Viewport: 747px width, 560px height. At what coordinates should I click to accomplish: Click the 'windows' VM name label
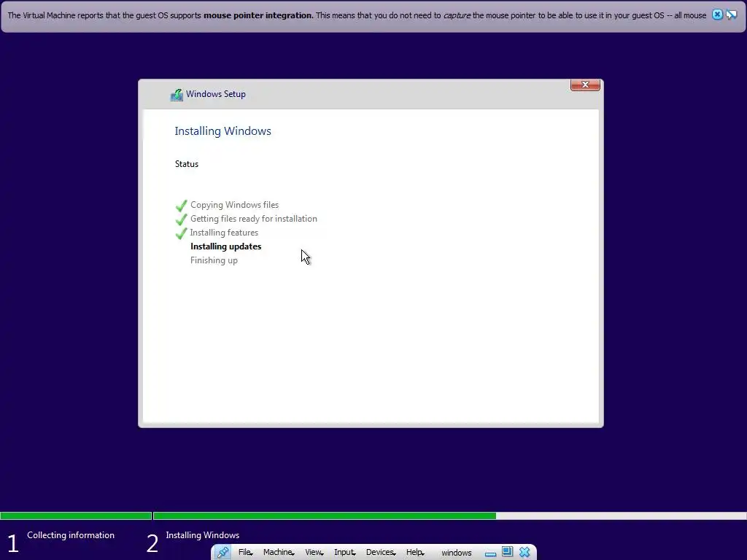tap(457, 553)
